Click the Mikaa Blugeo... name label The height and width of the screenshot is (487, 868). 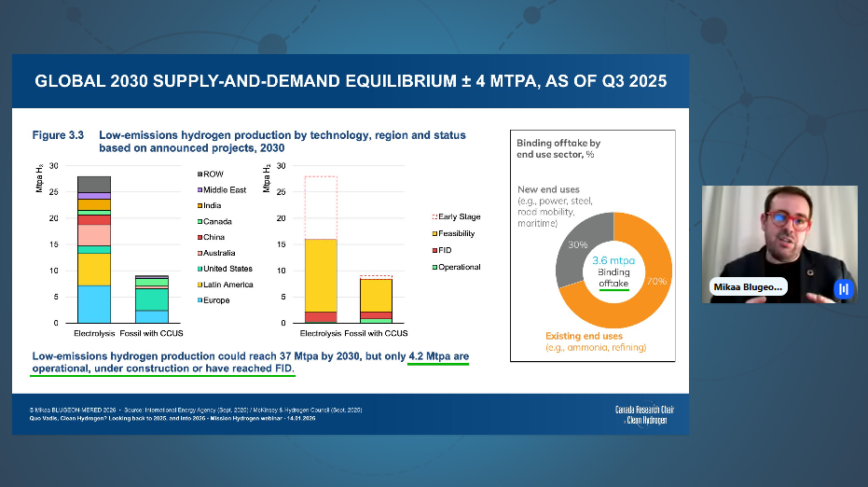(747, 288)
